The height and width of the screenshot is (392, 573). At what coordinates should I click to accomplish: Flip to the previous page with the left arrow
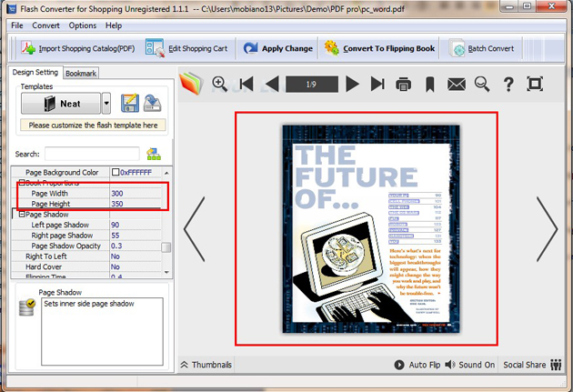click(x=194, y=229)
